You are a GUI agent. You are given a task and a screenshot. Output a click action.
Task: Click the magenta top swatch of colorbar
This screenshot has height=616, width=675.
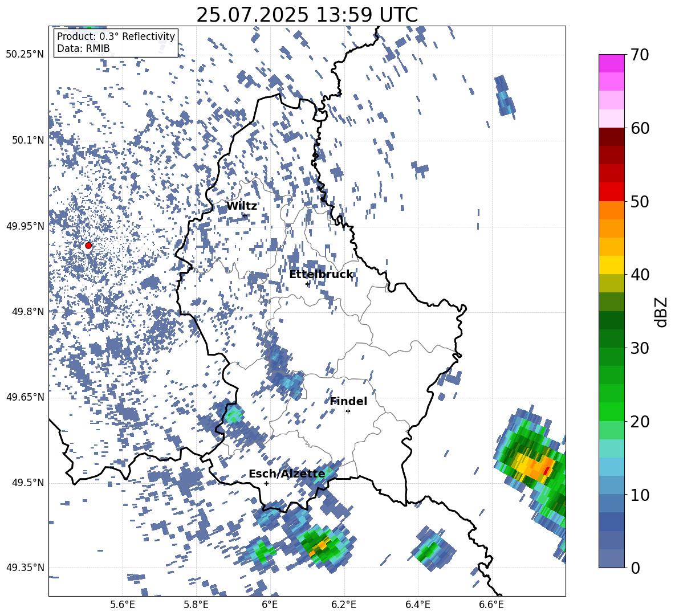[x=611, y=63]
